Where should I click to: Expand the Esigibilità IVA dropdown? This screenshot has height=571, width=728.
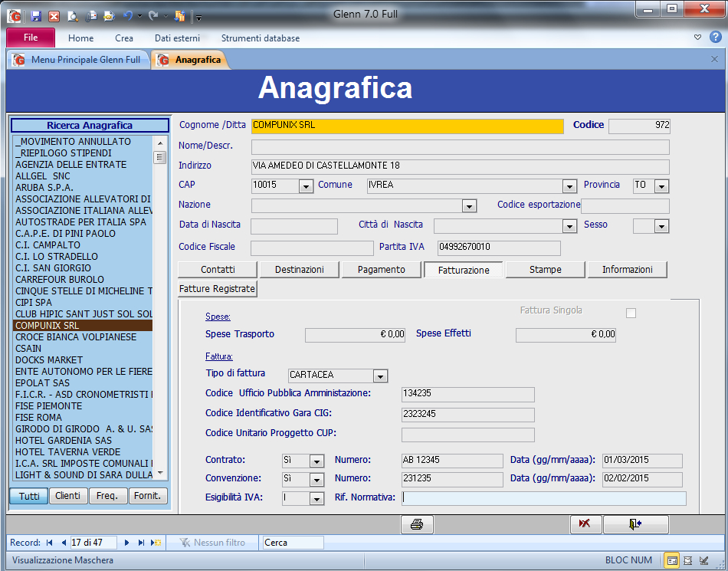316,499
